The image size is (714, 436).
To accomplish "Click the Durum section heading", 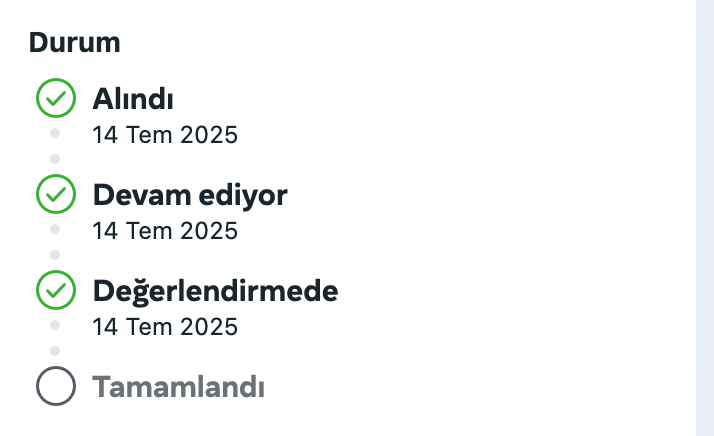I will [x=75, y=42].
